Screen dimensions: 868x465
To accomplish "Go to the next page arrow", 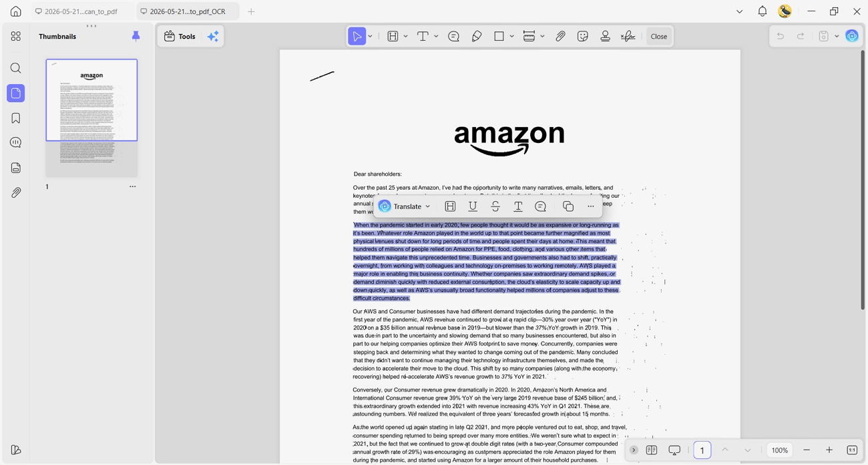I will [748, 450].
